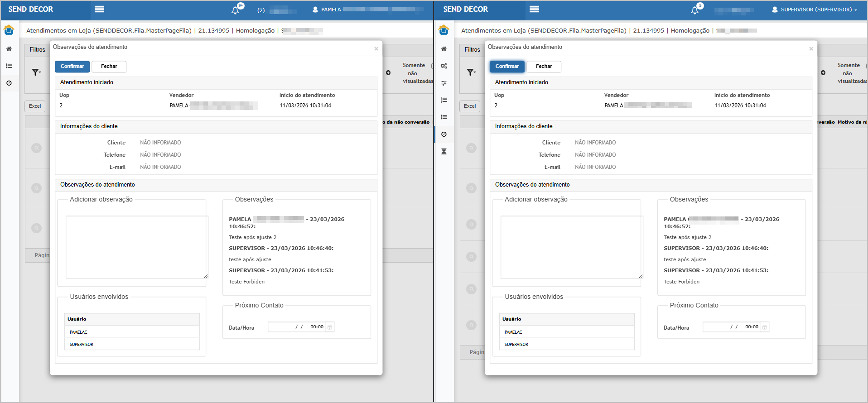Viewport: 868px width, 403px height.
Task: Open the sliders icon in the supervisor sidebar
Action: [x=444, y=83]
